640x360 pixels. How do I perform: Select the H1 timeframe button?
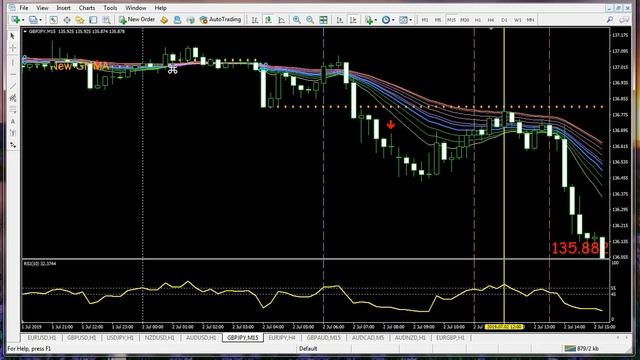point(478,20)
